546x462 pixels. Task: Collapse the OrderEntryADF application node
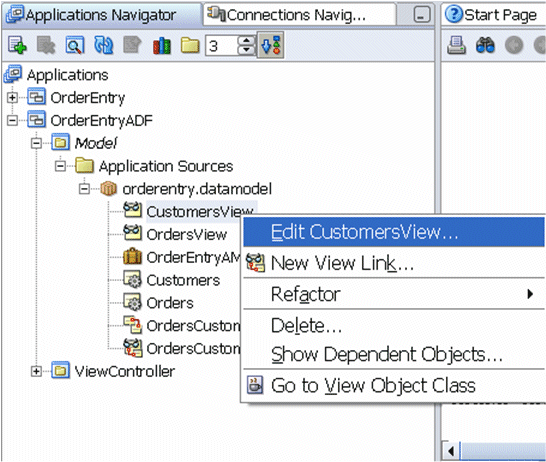(x=12, y=121)
